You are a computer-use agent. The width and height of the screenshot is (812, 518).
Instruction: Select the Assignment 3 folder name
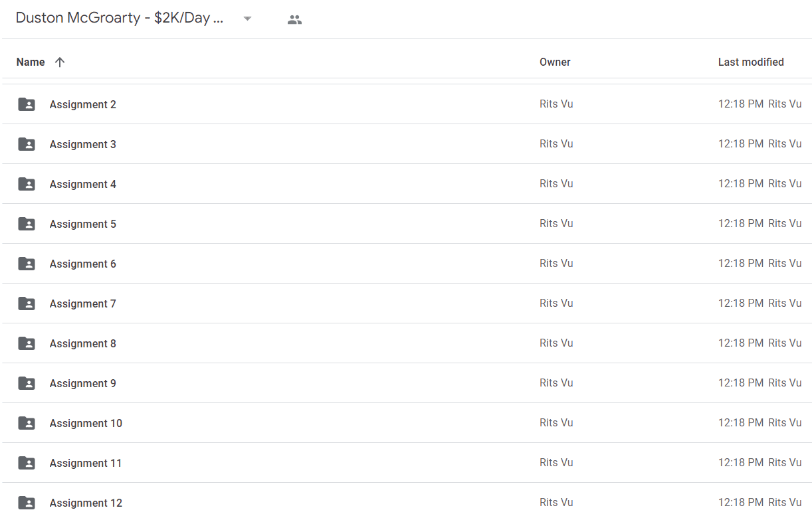(x=83, y=144)
